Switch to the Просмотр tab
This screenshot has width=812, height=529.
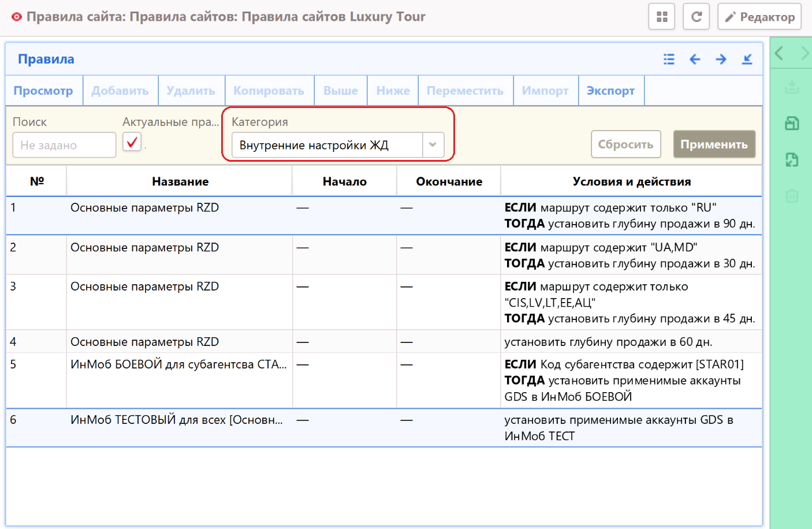[x=43, y=91]
